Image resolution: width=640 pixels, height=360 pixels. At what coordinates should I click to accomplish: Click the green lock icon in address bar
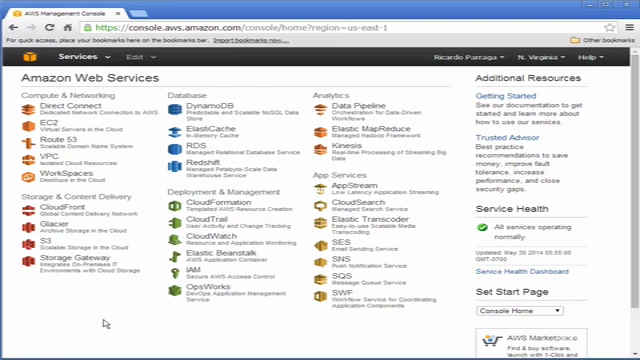click(x=87, y=28)
